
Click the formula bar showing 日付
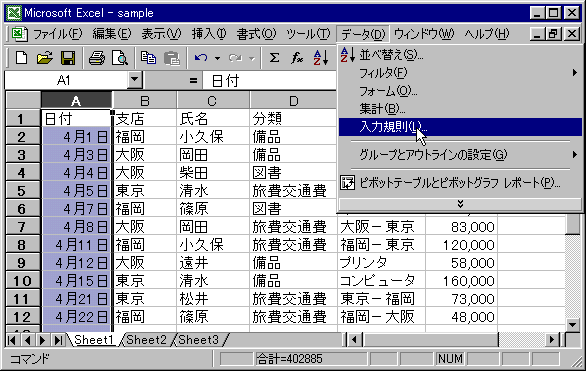pos(269,80)
